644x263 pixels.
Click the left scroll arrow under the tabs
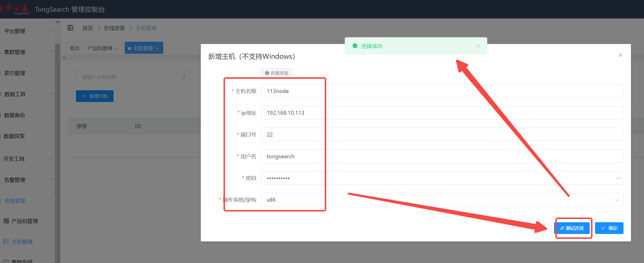coord(64,58)
